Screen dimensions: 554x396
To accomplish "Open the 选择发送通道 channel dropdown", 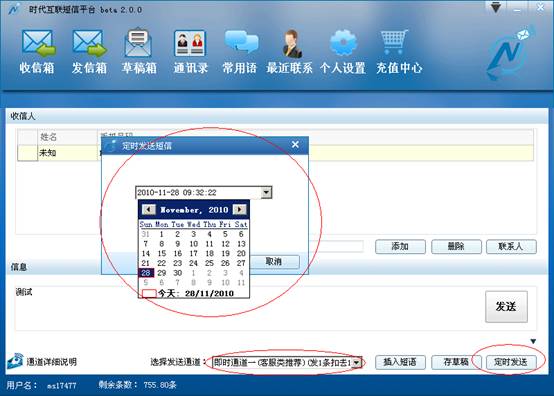I will tap(357, 362).
